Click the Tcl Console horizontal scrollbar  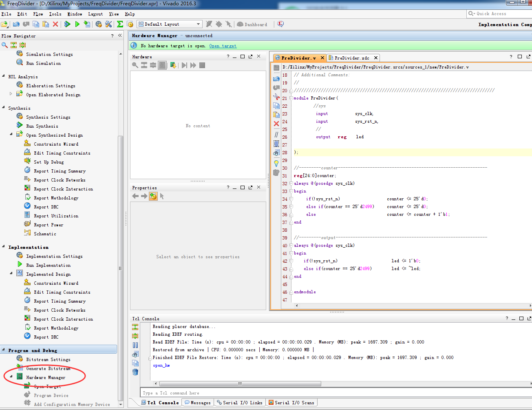[x=240, y=383]
